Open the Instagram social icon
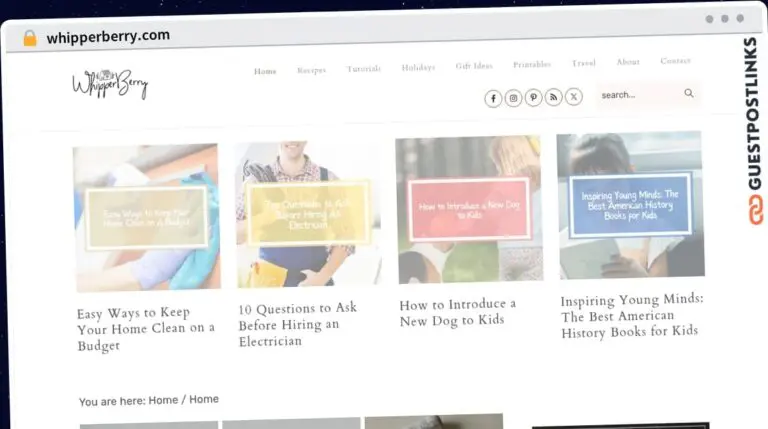This screenshot has width=768, height=429. click(x=513, y=98)
